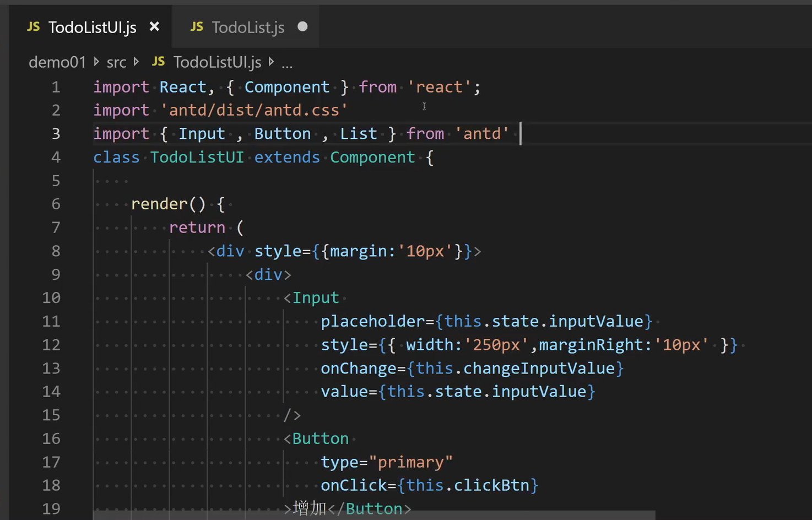Click the value attribute on line 14
This screenshot has width=812, height=520.
tap(344, 392)
